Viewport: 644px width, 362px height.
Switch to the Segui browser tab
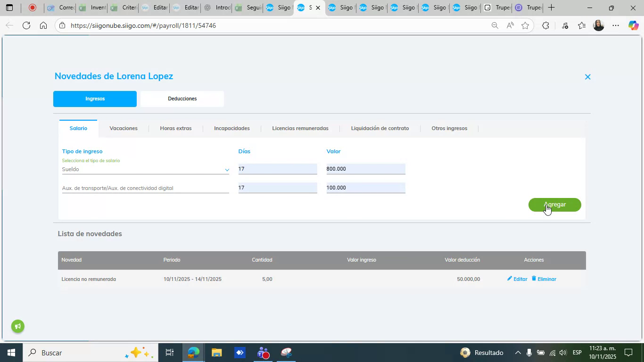[x=248, y=8]
